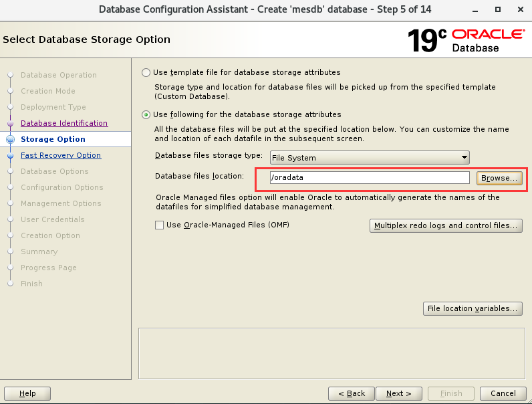Enable Use Oracle-Managed Files (OMF) checkbox

tap(159, 225)
